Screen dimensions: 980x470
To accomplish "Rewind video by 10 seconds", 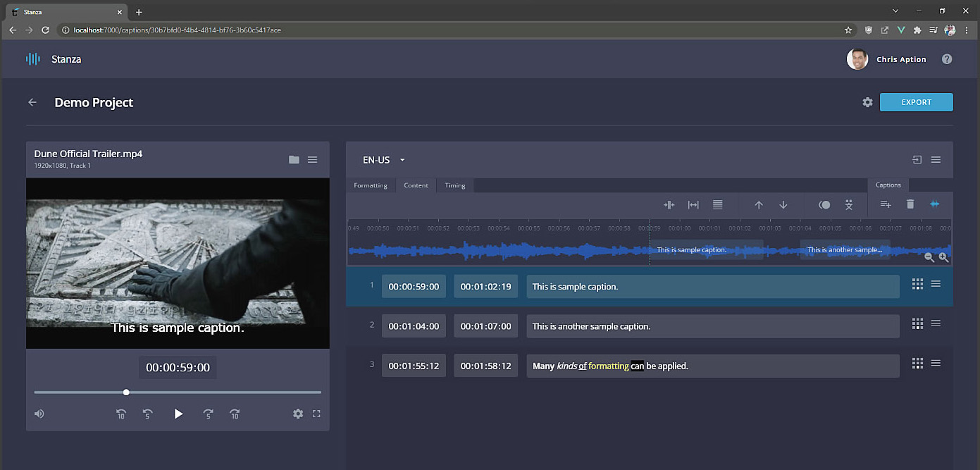I will (121, 414).
